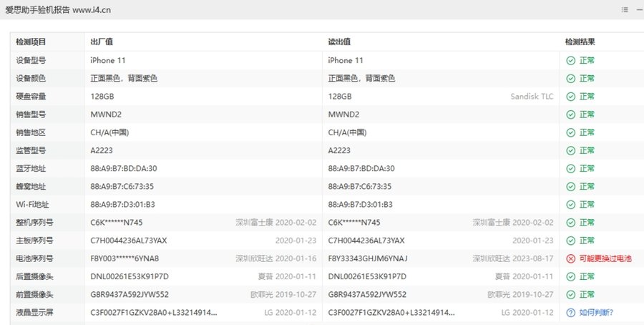
Task: Click factory battery serial F8Y003******6YNA8
Action: click(125, 258)
